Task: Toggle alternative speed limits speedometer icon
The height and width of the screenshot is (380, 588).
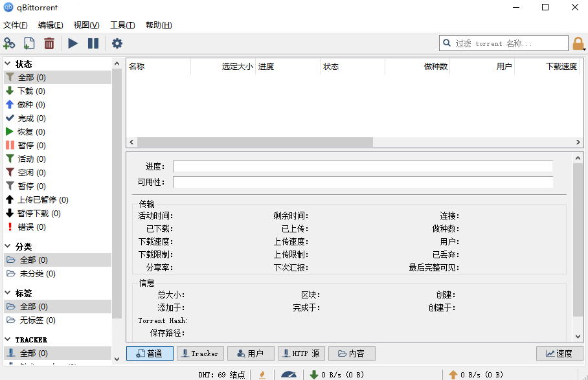Action: (288, 374)
